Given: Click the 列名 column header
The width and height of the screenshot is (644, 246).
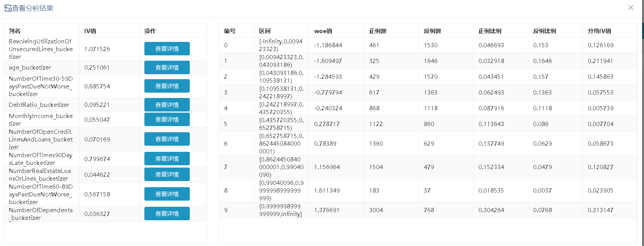Looking at the screenshot, I should (15, 31).
